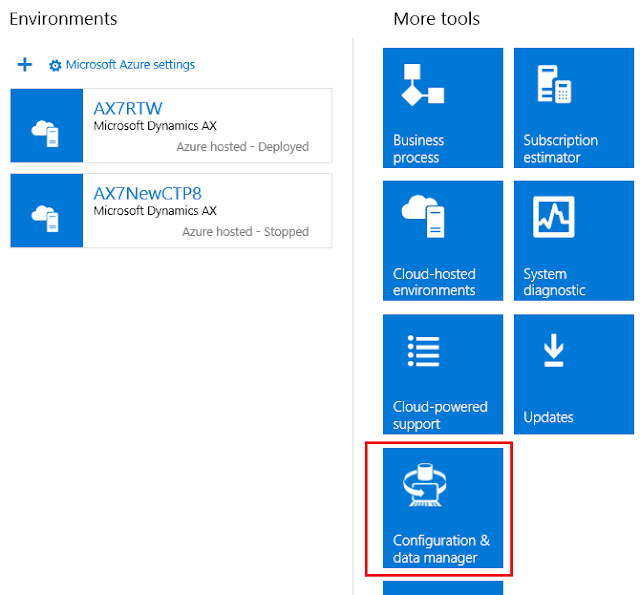Open the AX7NewCTP8 environment link
640x595 pixels.
147,193
